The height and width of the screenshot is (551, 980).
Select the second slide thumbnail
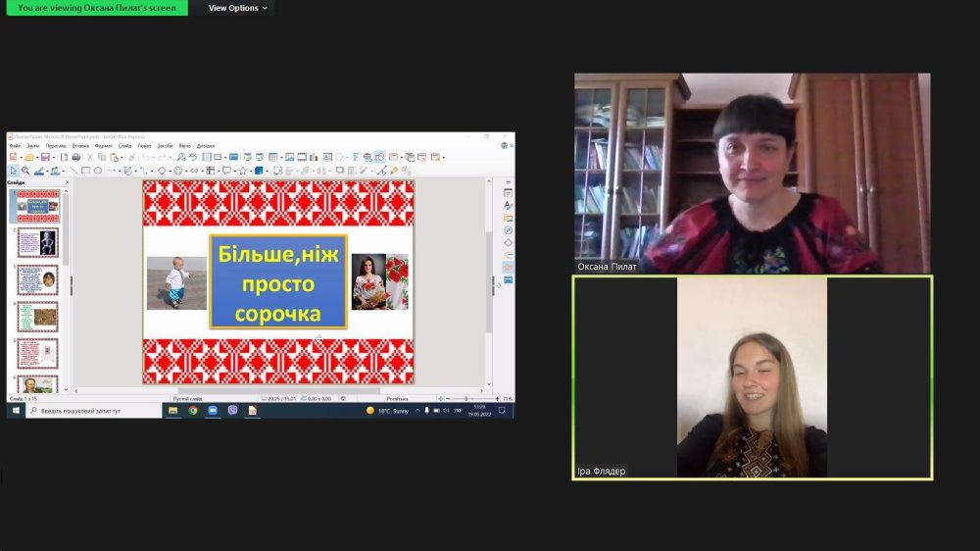tap(38, 242)
